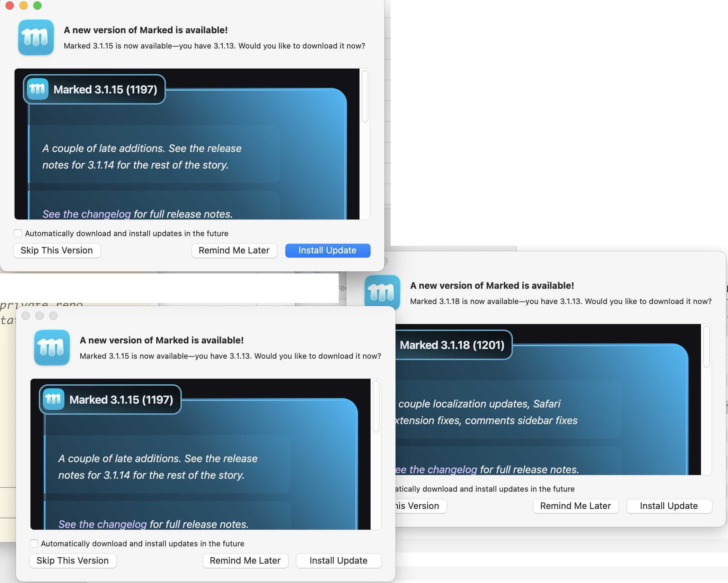
Task: Click the release notes scrollbar in the 3.1.18 dialog
Action: pyautogui.click(x=707, y=347)
